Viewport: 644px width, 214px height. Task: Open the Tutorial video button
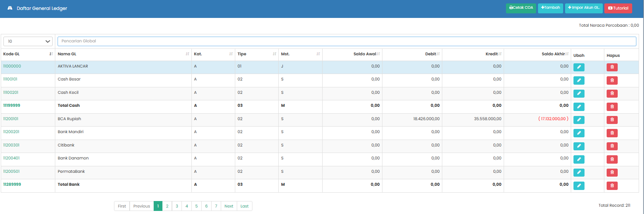click(x=618, y=8)
